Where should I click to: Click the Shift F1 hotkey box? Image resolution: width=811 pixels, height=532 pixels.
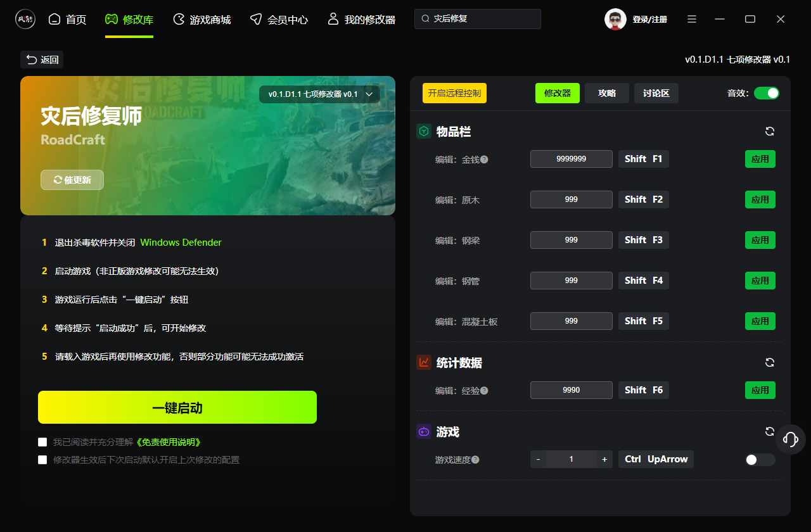tap(644, 159)
